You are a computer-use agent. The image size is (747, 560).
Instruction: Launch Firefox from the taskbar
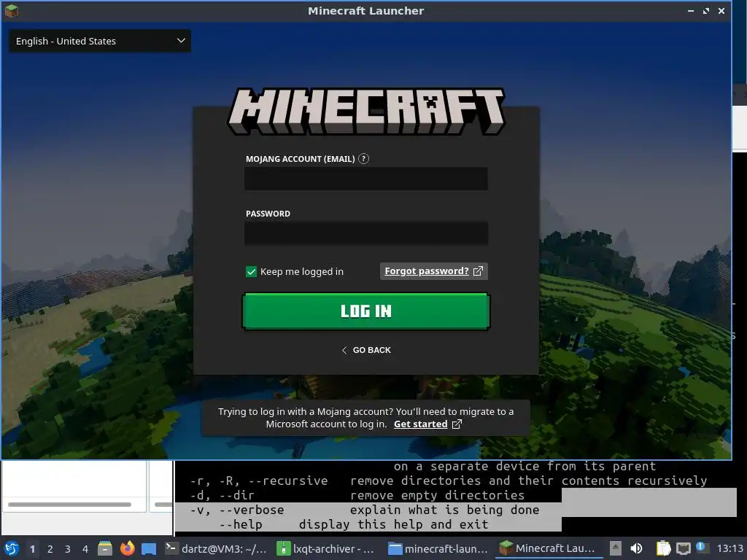[x=127, y=548]
